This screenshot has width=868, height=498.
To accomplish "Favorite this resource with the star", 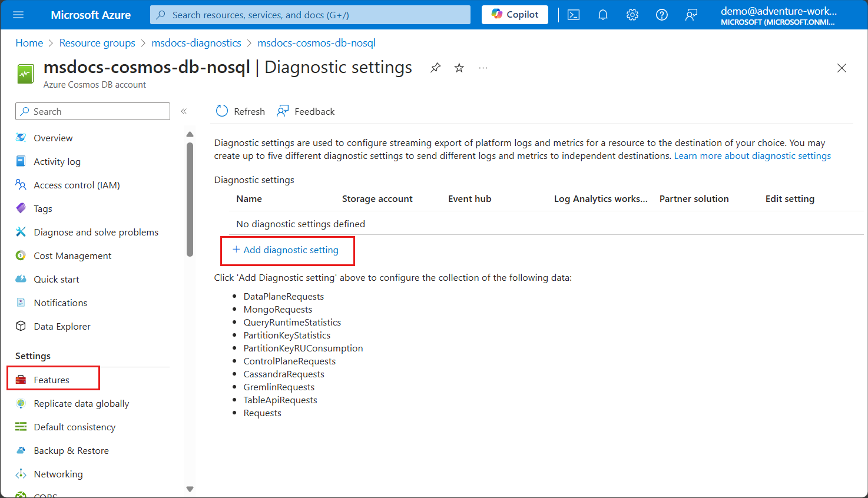I will tap(459, 68).
